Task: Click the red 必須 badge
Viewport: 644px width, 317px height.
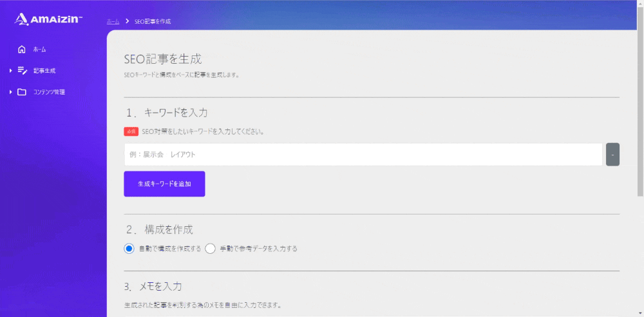Action: 131,131
